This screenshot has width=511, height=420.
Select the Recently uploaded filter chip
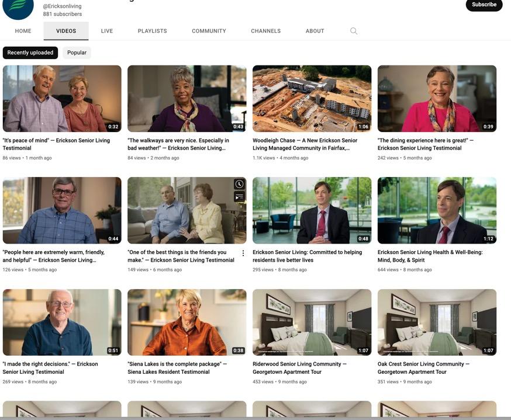tap(30, 53)
